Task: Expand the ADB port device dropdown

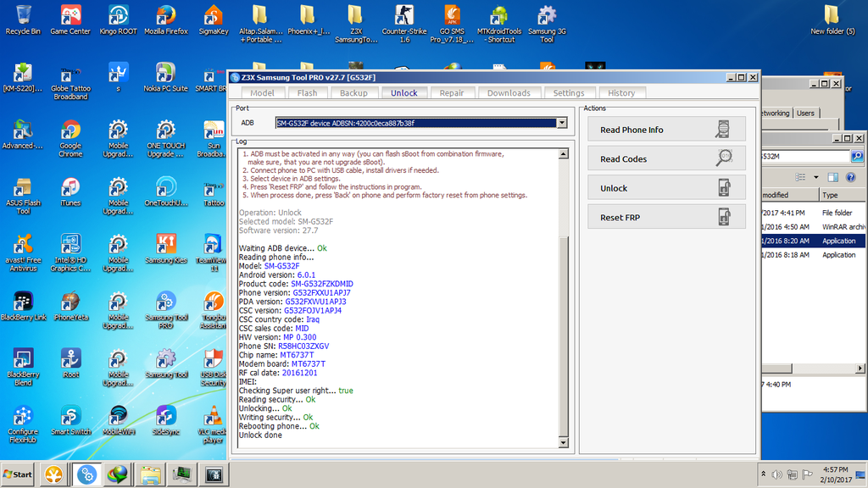Action: point(561,123)
